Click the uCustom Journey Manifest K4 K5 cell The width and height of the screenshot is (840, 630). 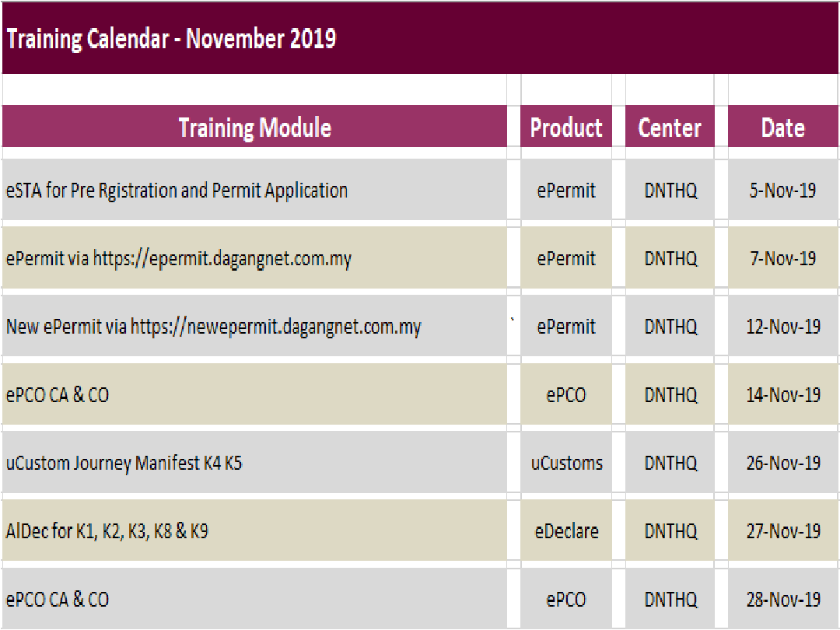(x=254, y=462)
